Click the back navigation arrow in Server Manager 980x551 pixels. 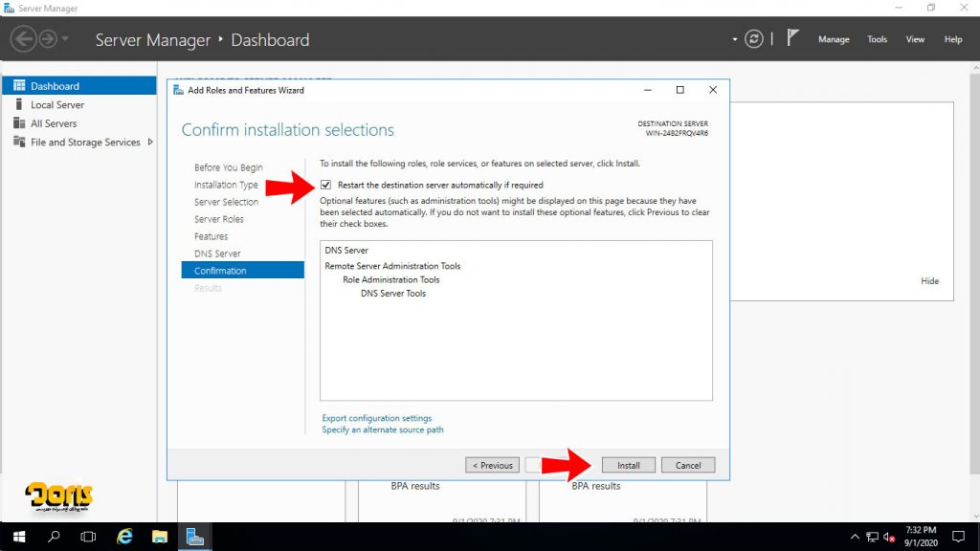point(23,39)
